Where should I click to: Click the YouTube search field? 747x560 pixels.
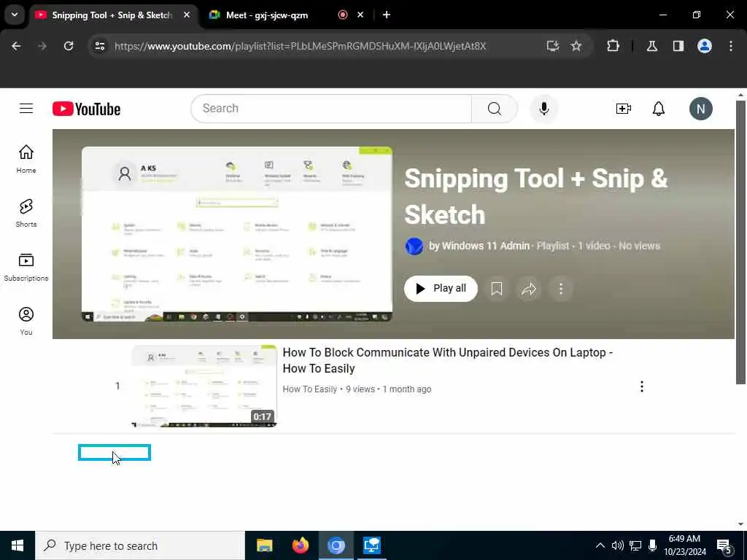(x=331, y=109)
